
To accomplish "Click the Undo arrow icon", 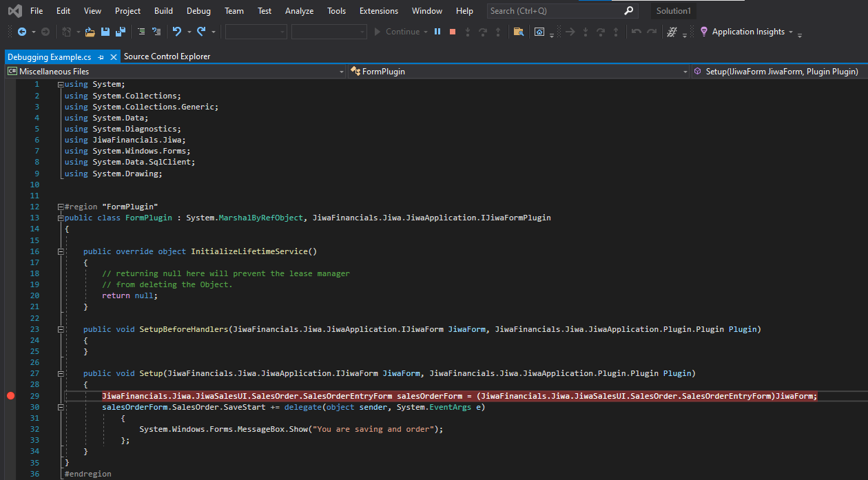I will [177, 32].
